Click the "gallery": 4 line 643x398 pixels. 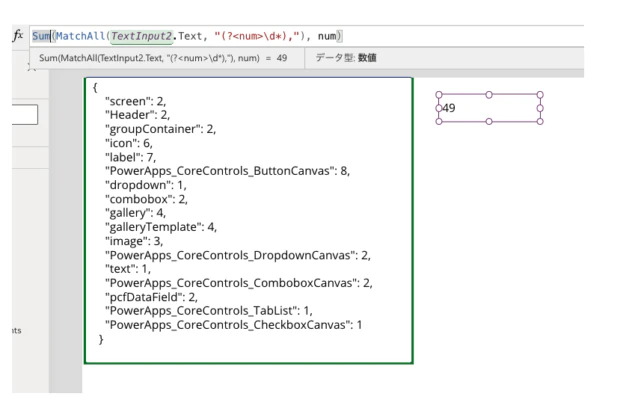click(135, 213)
